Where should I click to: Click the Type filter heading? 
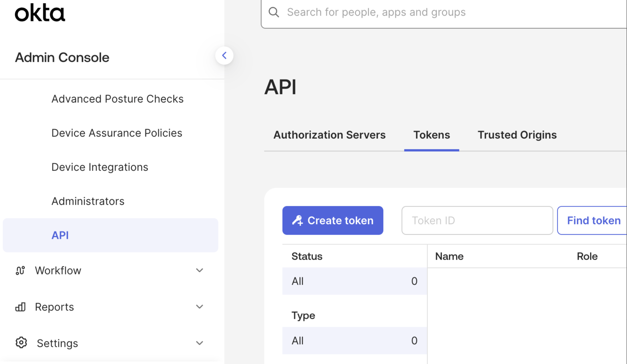[x=303, y=316]
